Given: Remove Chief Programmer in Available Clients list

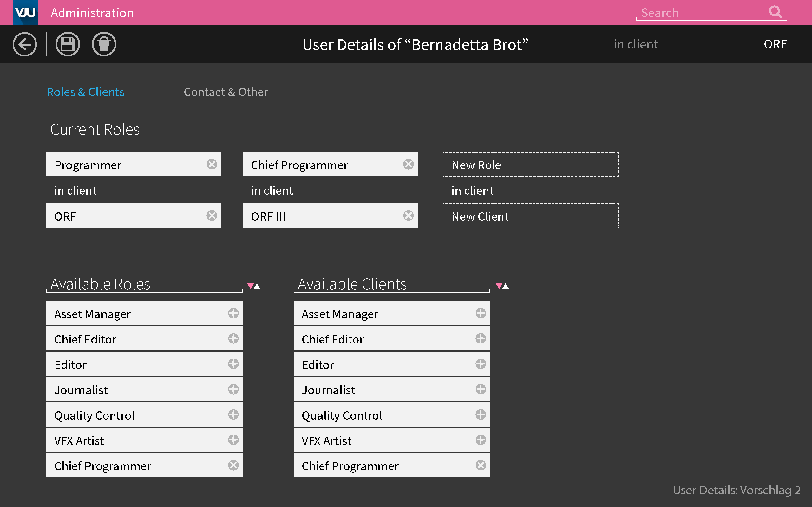Looking at the screenshot, I should 481,465.
